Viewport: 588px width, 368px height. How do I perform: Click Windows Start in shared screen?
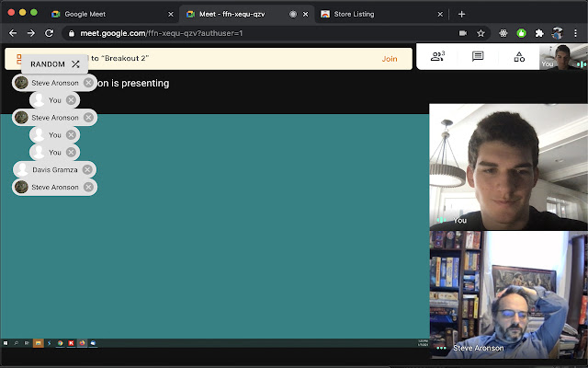[6, 343]
